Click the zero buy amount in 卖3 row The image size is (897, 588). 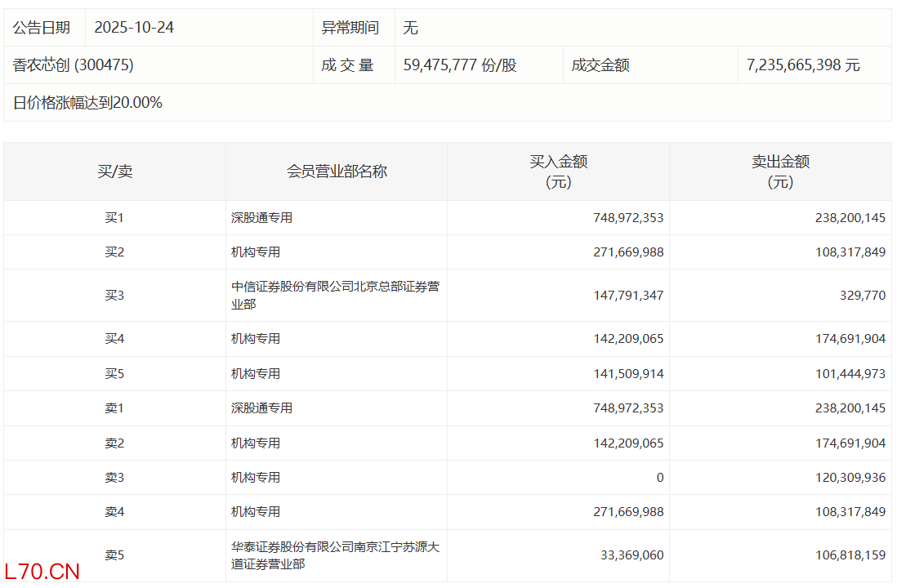[x=659, y=477]
